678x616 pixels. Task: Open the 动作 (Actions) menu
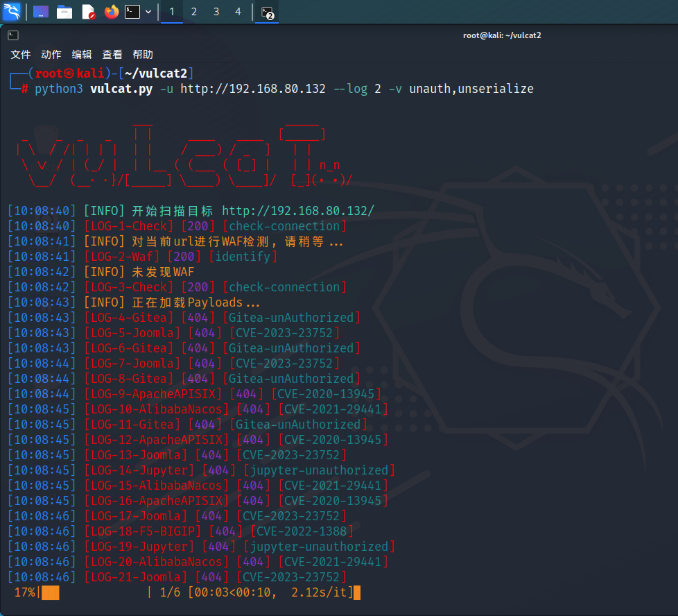51,54
